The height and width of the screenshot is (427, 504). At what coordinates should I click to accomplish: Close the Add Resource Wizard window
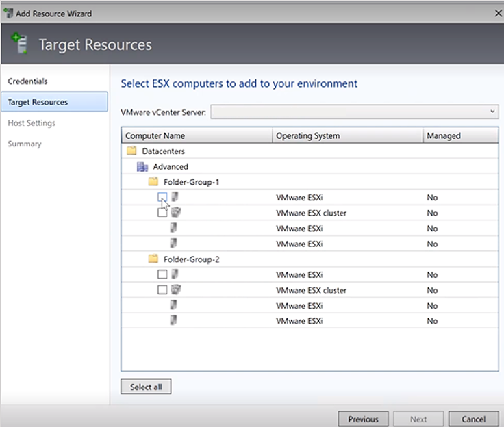[x=499, y=13]
